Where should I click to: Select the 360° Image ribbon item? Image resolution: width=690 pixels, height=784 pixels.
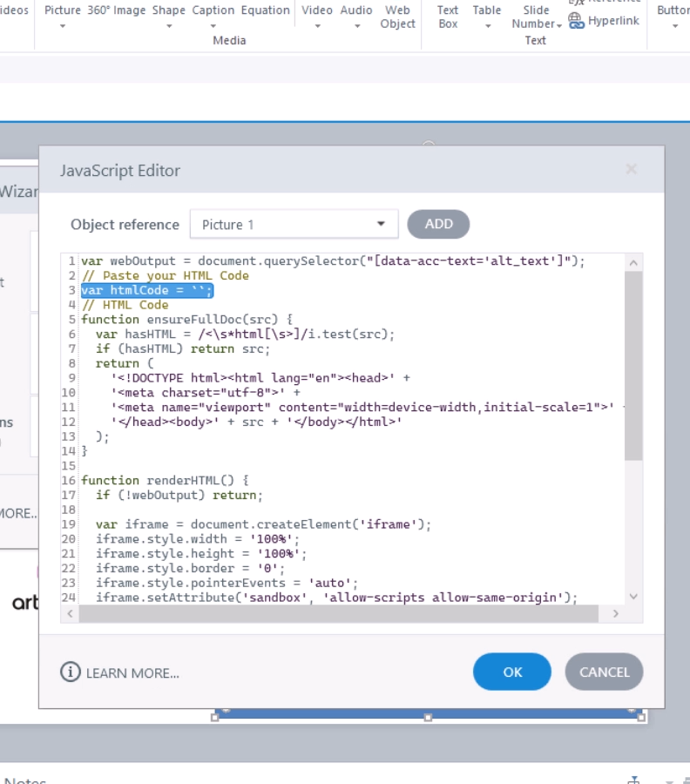pyautogui.click(x=117, y=10)
